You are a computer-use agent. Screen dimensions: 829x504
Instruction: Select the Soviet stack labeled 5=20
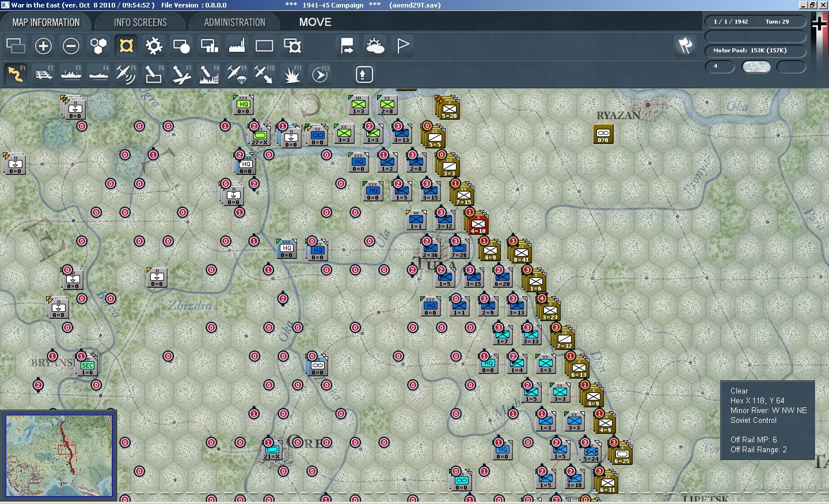pos(449,108)
